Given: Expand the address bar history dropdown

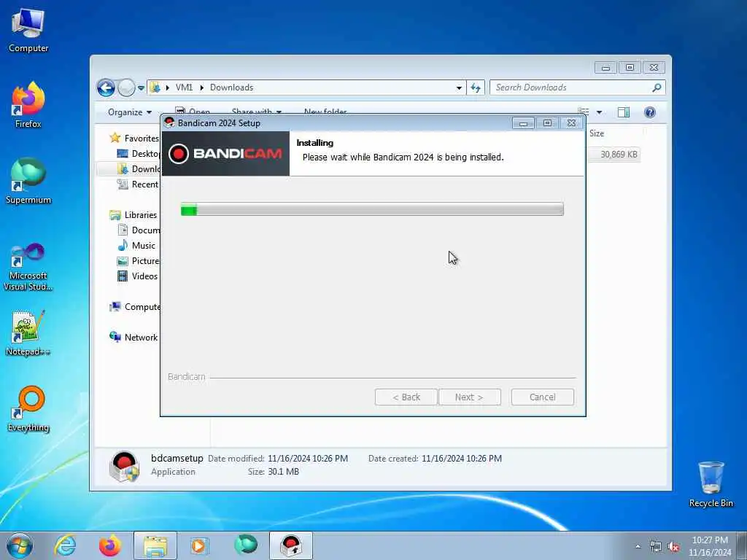Looking at the screenshot, I should tap(459, 87).
